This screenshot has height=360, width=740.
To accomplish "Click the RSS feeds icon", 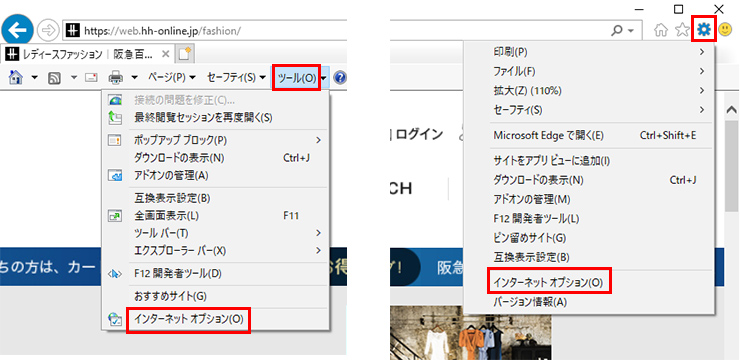I will point(55,77).
